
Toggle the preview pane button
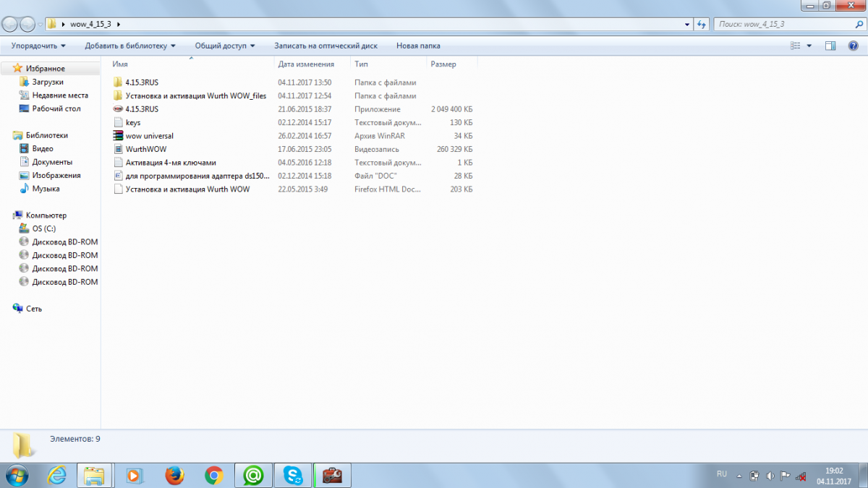click(830, 46)
